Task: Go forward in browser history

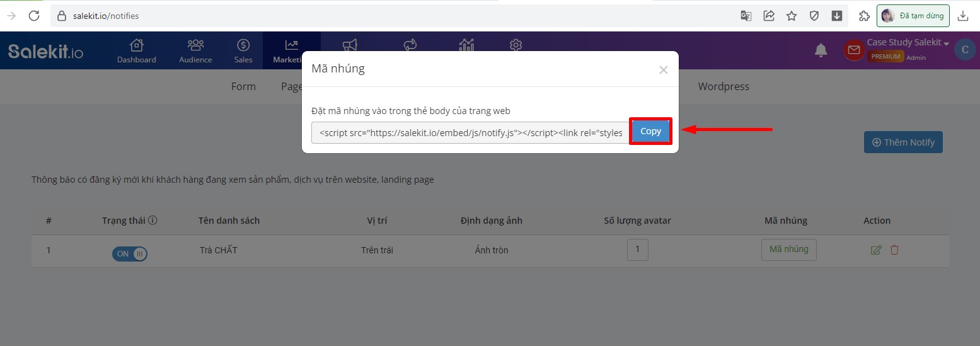Action: [11, 16]
